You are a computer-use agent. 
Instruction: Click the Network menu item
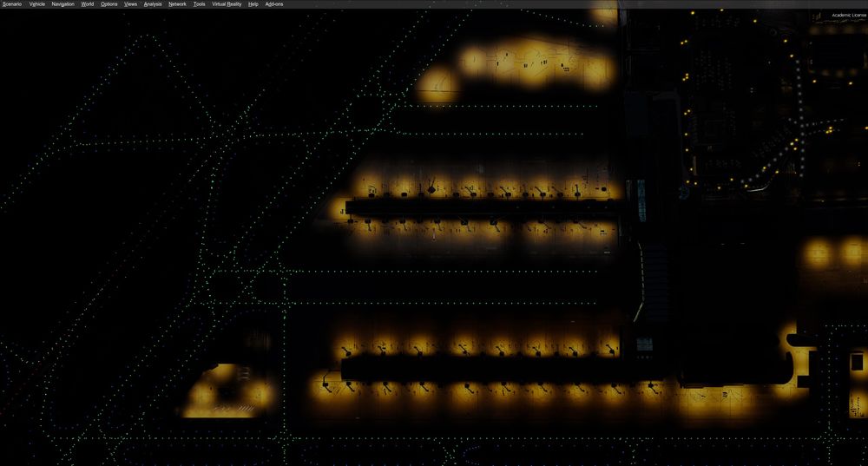click(x=177, y=4)
